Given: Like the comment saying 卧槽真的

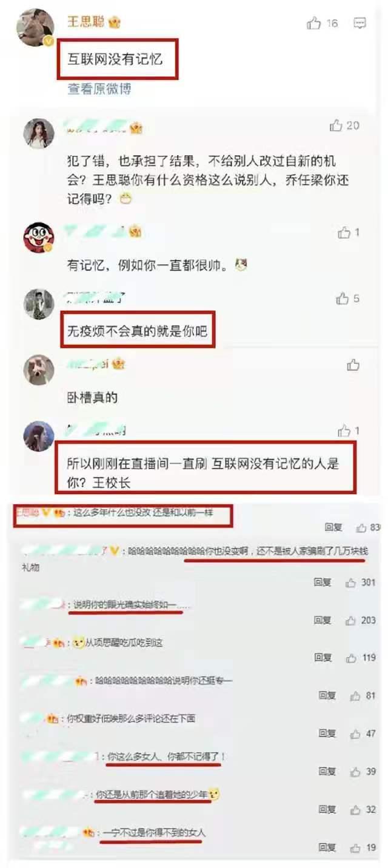Looking at the screenshot, I should pos(353,365).
